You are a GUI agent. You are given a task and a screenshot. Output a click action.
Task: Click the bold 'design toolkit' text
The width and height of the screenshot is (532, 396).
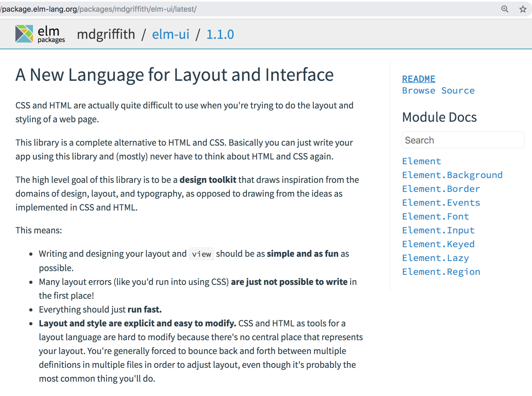tap(208, 180)
